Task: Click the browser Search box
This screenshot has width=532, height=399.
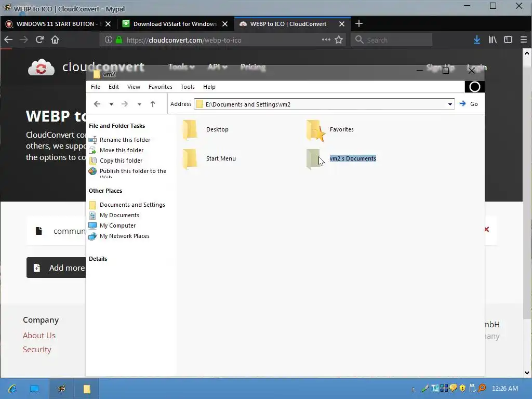Action: [392, 39]
